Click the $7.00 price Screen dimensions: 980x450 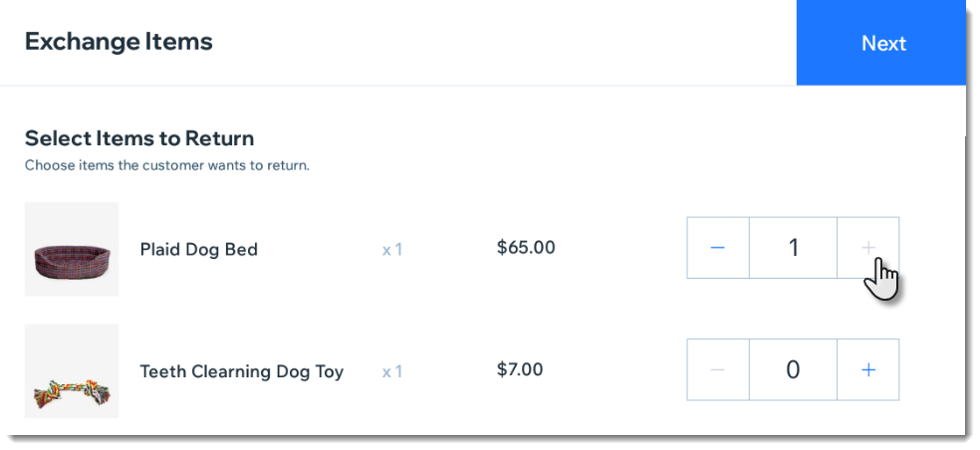coord(520,369)
